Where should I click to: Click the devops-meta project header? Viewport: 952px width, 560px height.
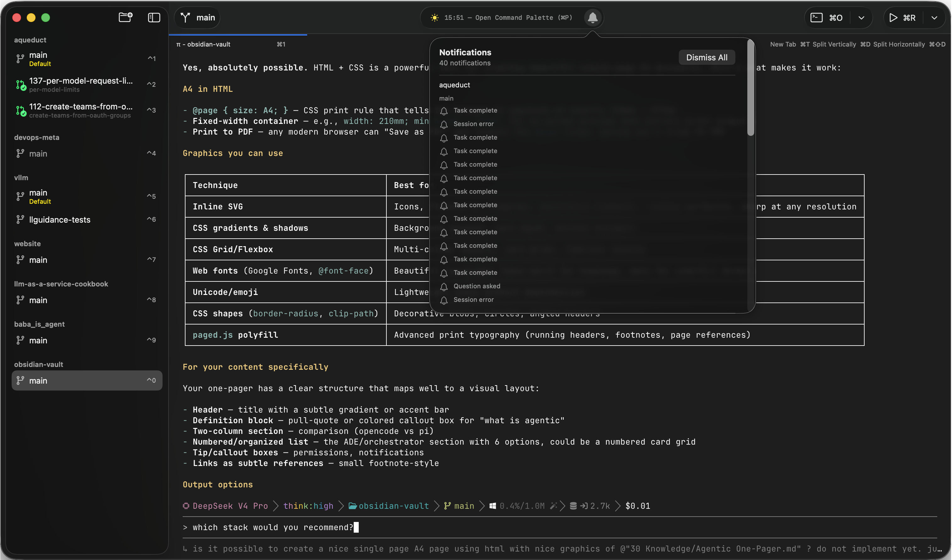pyautogui.click(x=37, y=137)
